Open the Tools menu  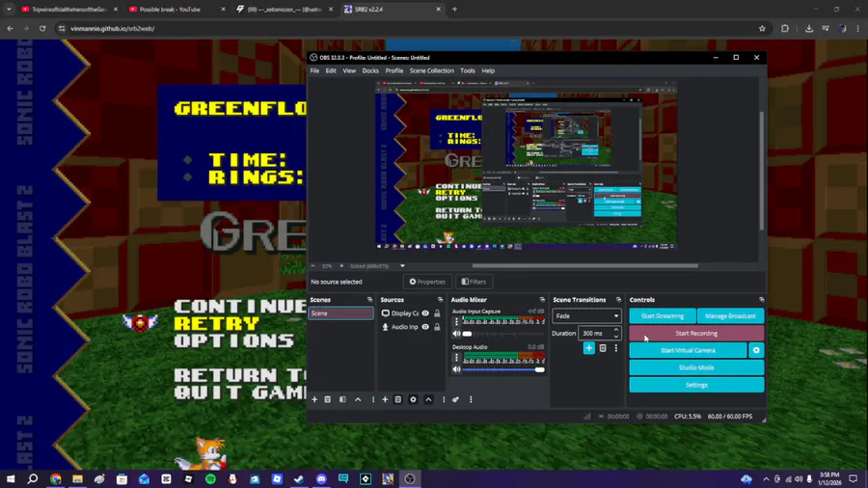pos(468,70)
